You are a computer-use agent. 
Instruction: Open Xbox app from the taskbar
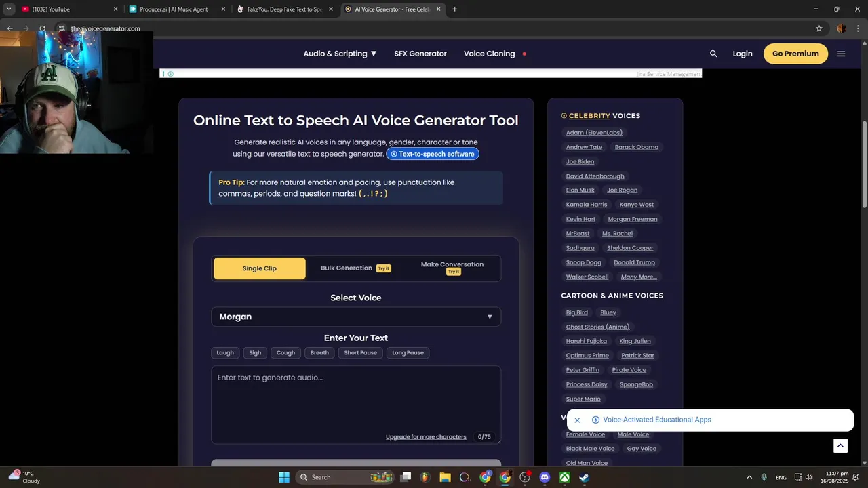[564, 477]
